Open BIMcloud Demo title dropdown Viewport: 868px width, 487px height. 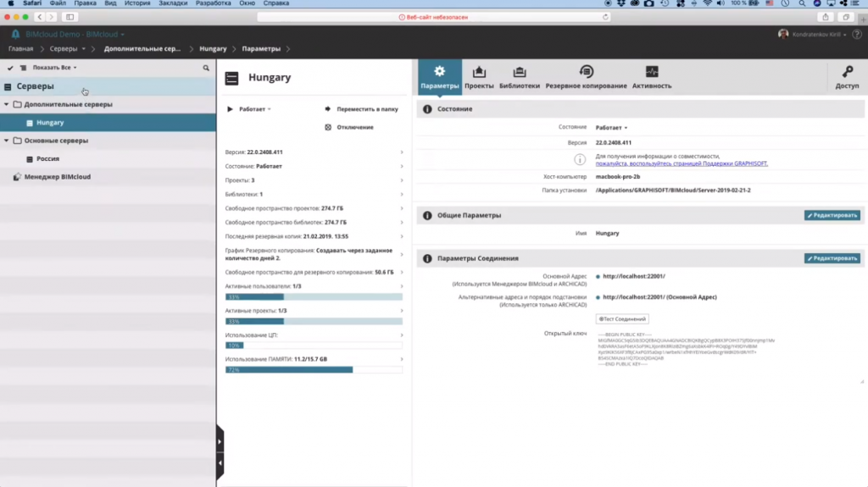pos(75,35)
